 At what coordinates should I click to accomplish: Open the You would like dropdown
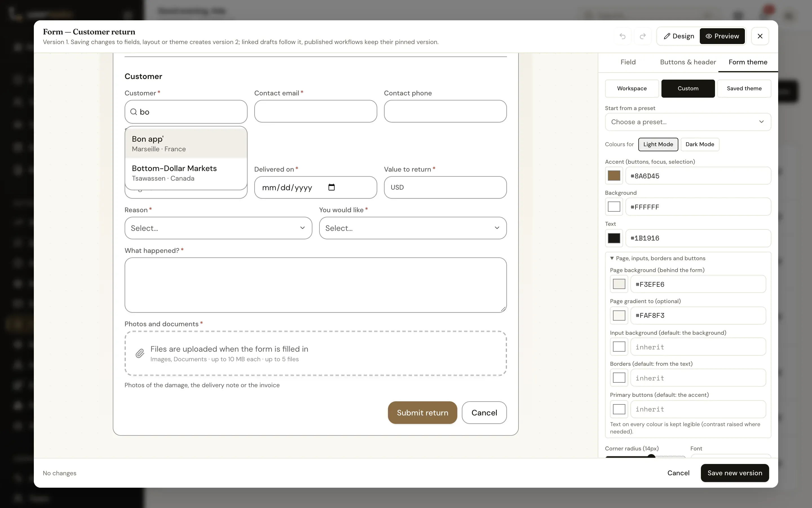tap(413, 228)
